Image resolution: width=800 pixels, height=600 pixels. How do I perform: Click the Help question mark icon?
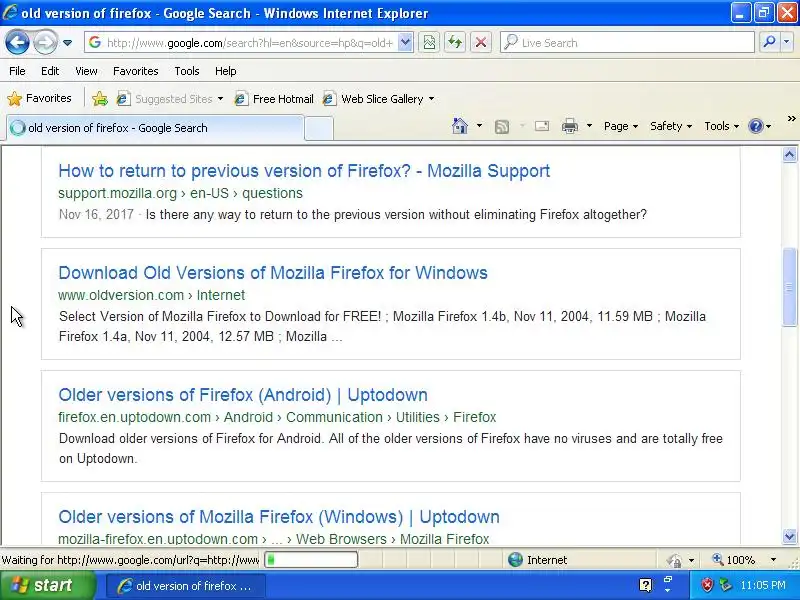tap(756, 126)
